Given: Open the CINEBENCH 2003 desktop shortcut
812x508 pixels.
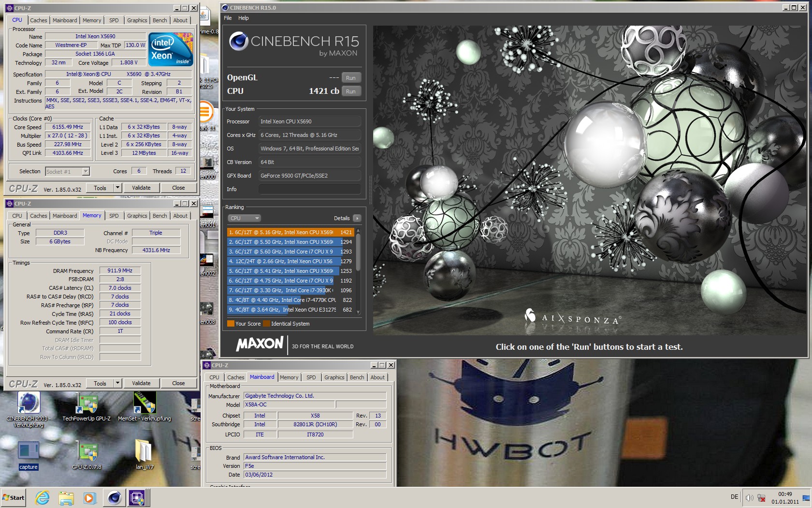Looking at the screenshot, I should 28,409.
